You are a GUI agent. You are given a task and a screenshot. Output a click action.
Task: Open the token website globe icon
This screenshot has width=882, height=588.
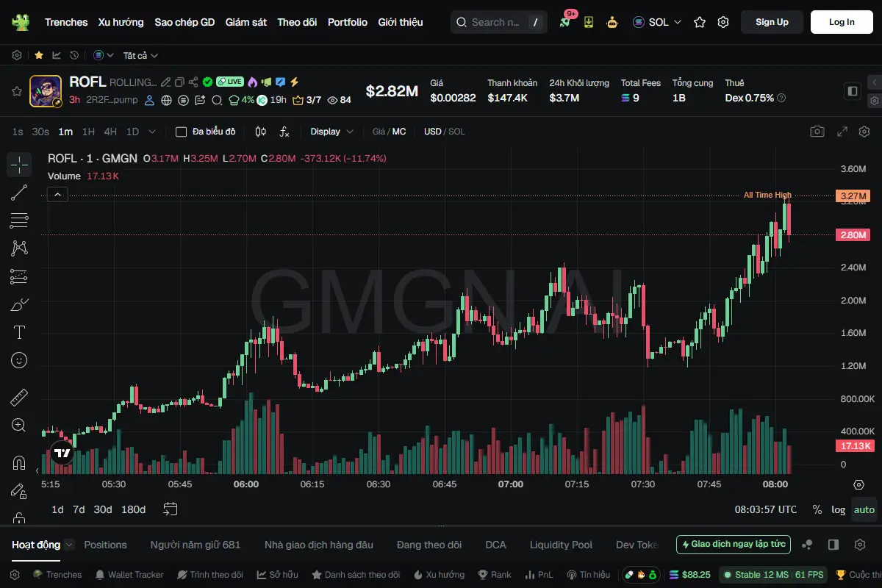point(167,100)
